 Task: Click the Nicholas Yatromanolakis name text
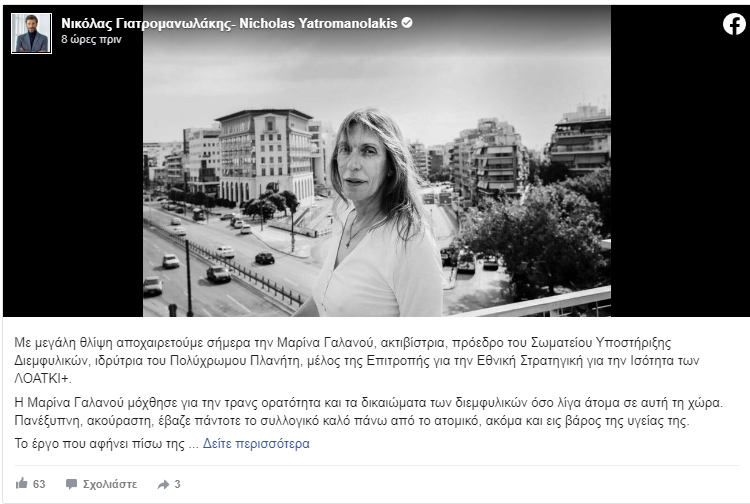[x=318, y=23]
